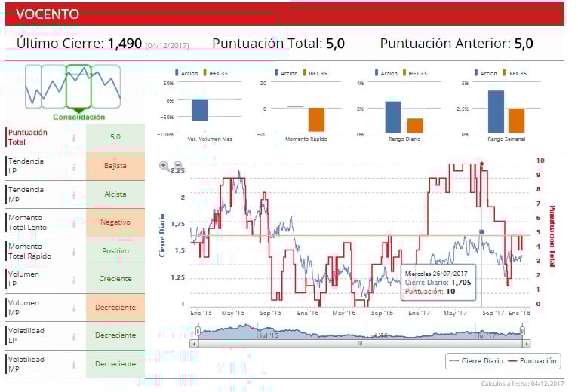Click the orange IBEX bar in Rango Diario
Viewport: 578px width, 392px height.
tap(415, 126)
